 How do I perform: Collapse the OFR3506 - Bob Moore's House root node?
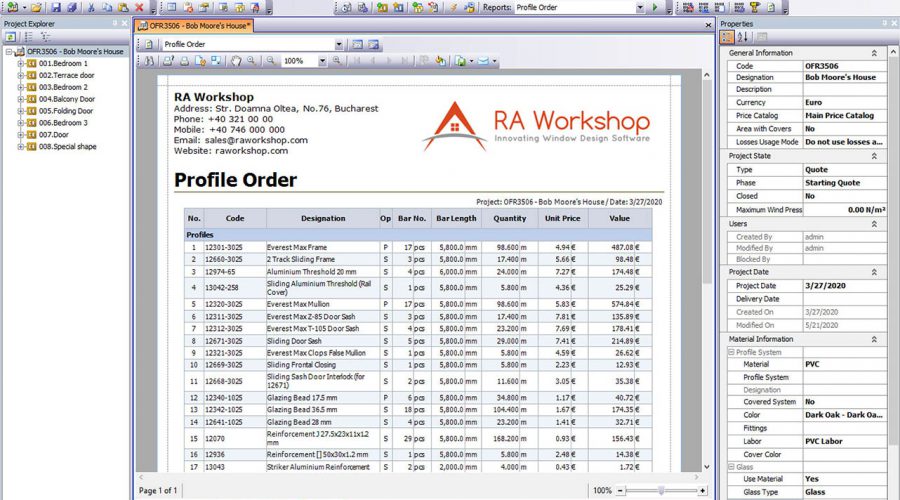coord(9,52)
